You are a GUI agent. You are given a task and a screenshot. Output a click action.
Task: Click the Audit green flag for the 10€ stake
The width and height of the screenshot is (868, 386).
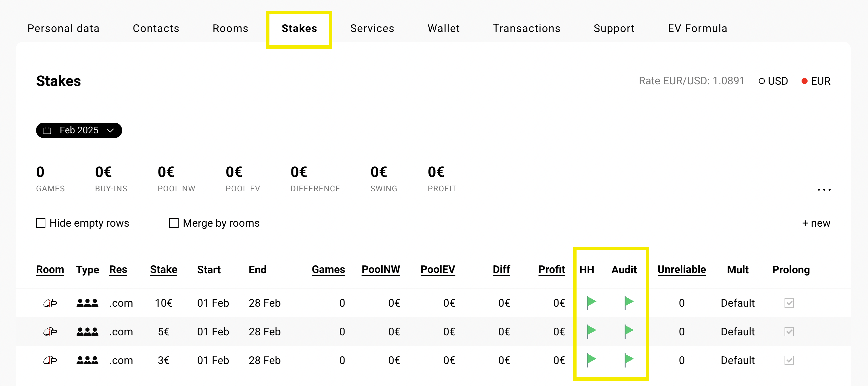[x=629, y=303]
